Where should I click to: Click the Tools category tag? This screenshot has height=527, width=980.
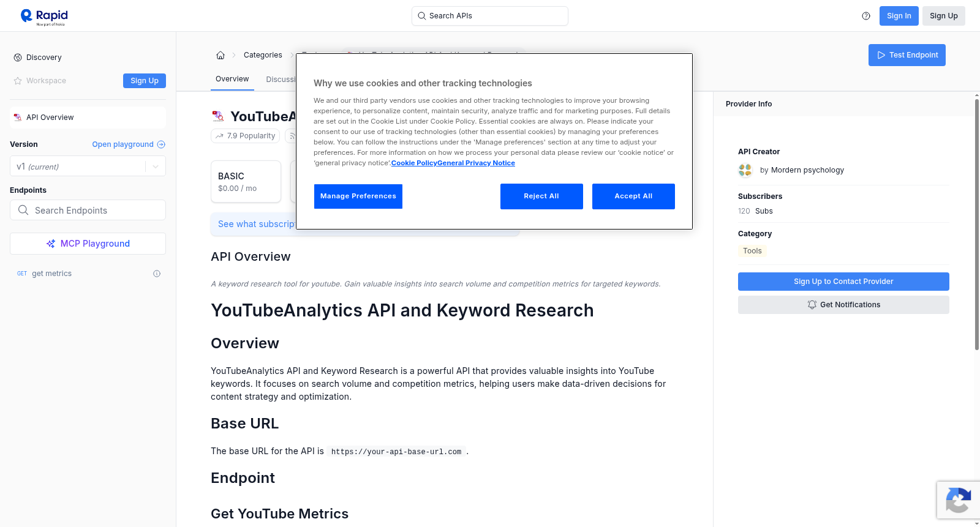click(x=752, y=251)
